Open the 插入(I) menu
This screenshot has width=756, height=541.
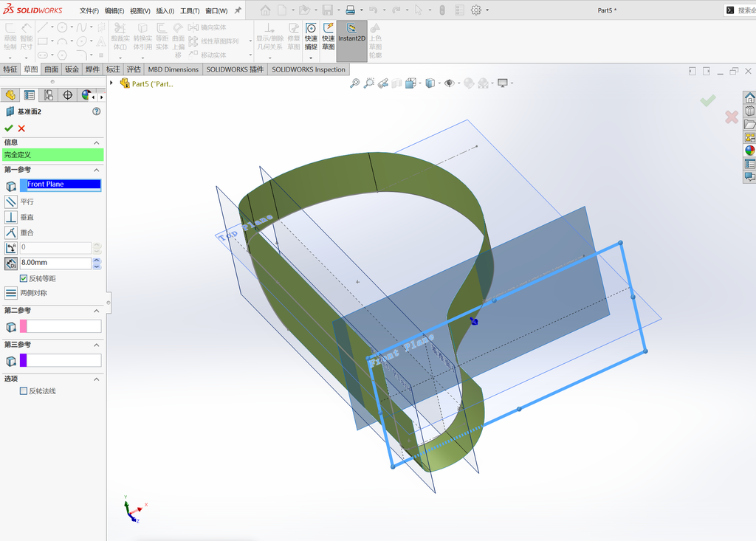point(165,10)
